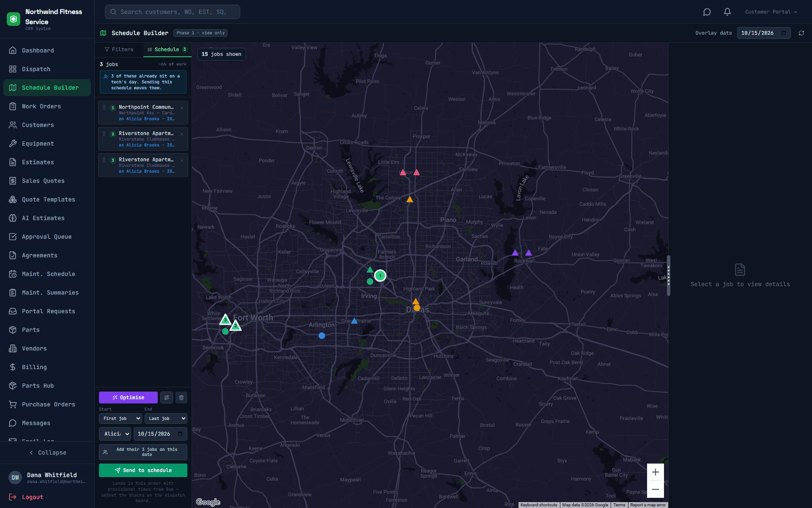Open the Alicia technician dropdown
812x508 pixels.
coord(115,434)
